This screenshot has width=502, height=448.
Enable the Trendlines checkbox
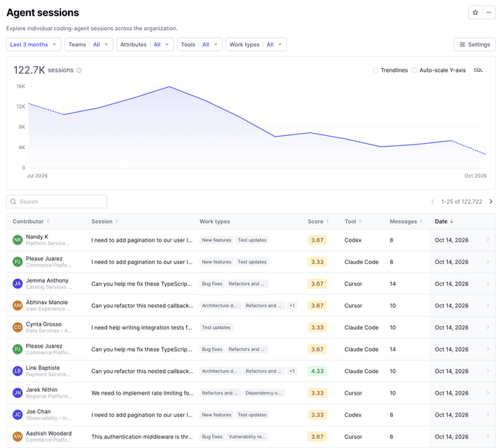[x=375, y=70]
